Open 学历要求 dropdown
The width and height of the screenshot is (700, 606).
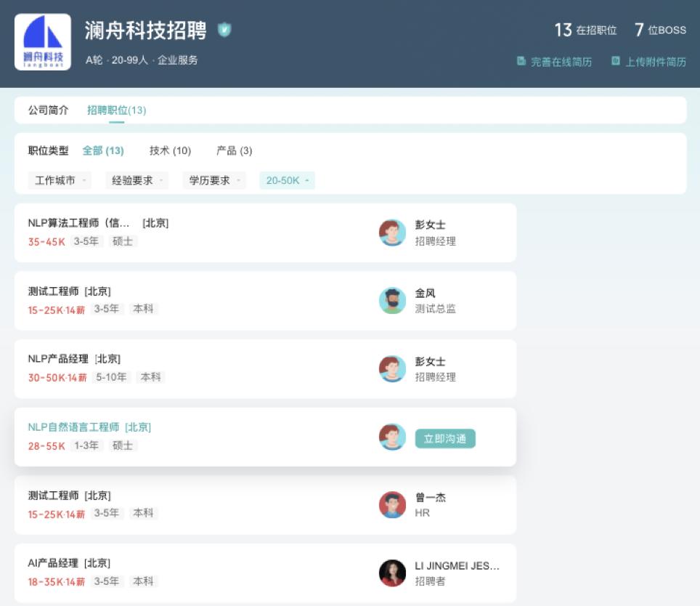(214, 180)
